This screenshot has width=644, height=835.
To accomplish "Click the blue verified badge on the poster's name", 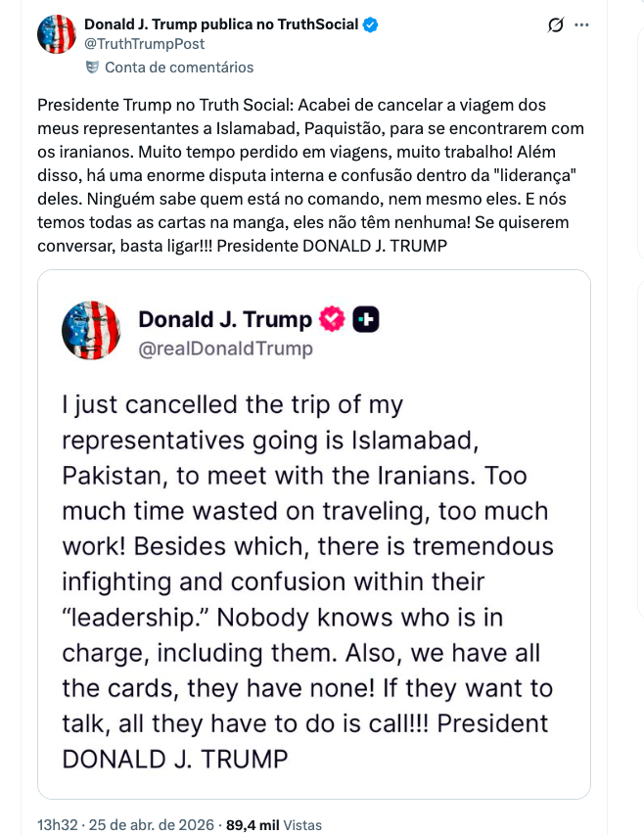I will point(371,25).
